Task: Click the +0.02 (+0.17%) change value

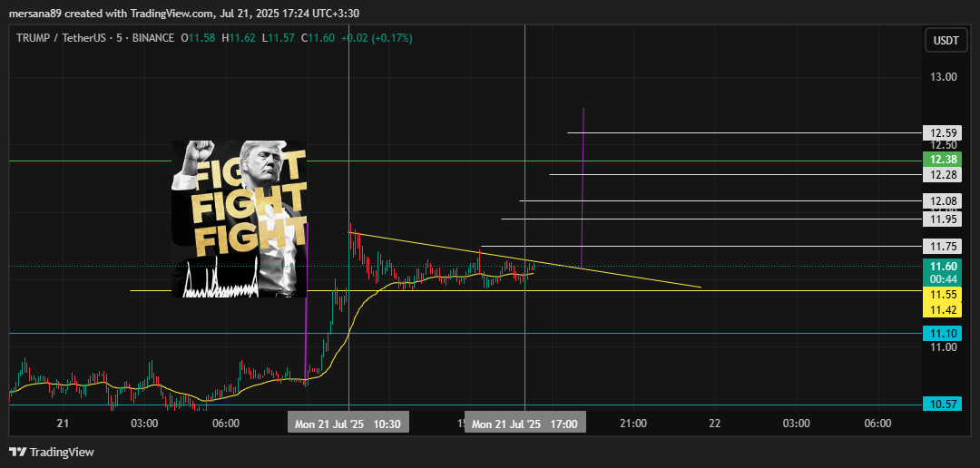Action: coord(375,38)
